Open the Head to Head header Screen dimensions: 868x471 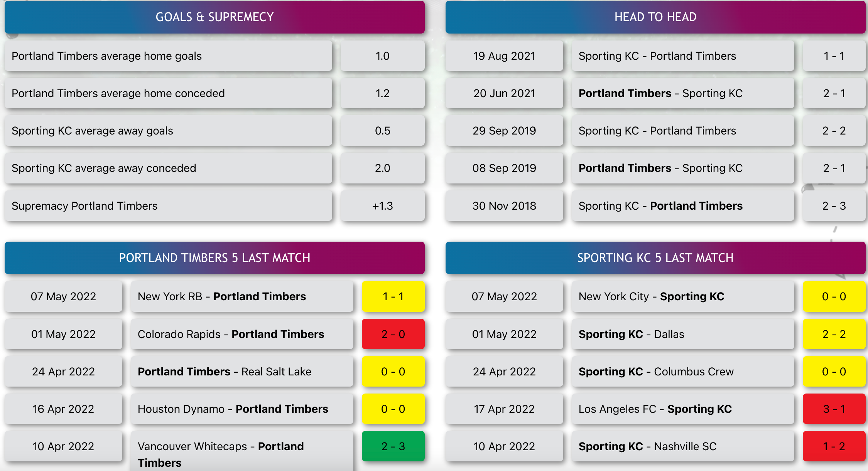pyautogui.click(x=655, y=17)
